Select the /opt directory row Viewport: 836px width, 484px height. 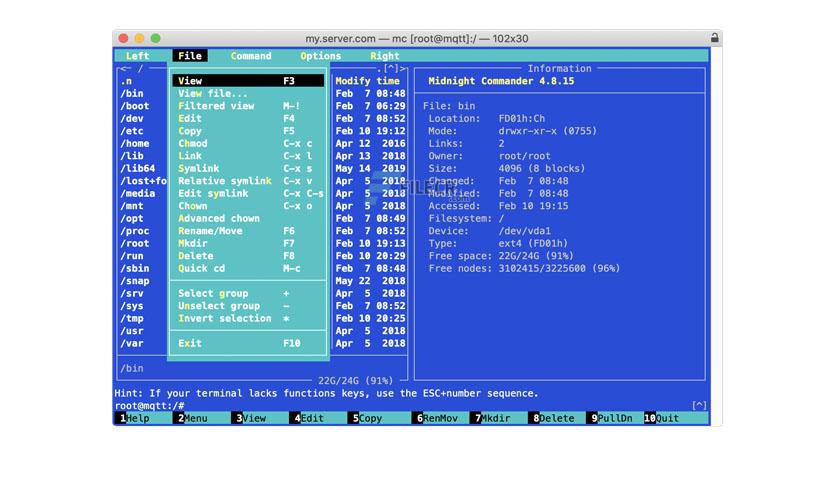pyautogui.click(x=132, y=219)
